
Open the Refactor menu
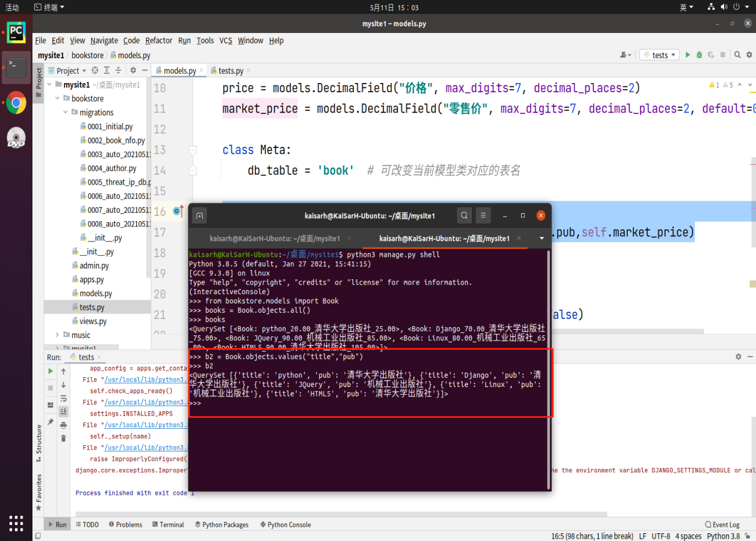point(158,40)
